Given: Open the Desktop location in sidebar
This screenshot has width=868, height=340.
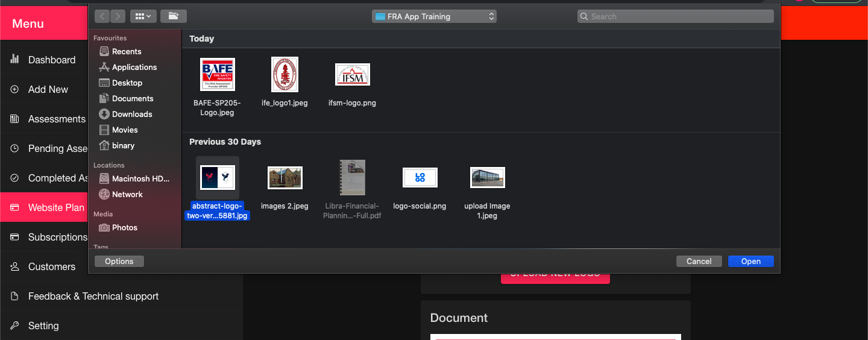Looking at the screenshot, I should tap(127, 83).
